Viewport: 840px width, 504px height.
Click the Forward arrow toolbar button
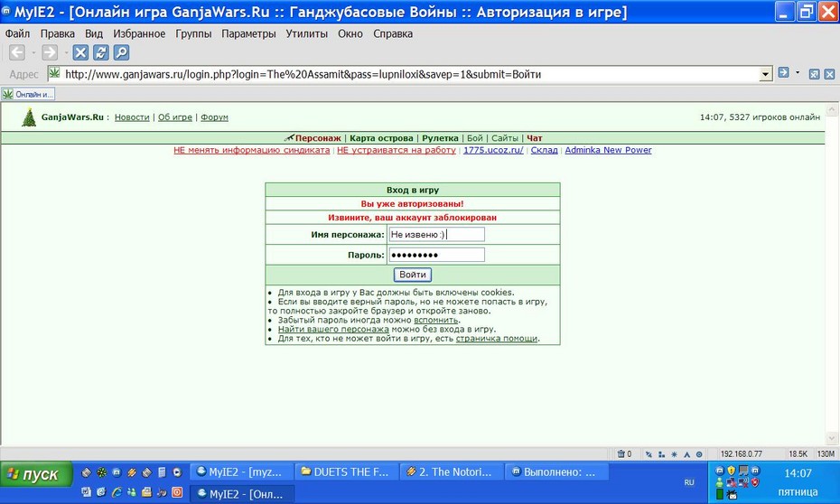click(50, 52)
